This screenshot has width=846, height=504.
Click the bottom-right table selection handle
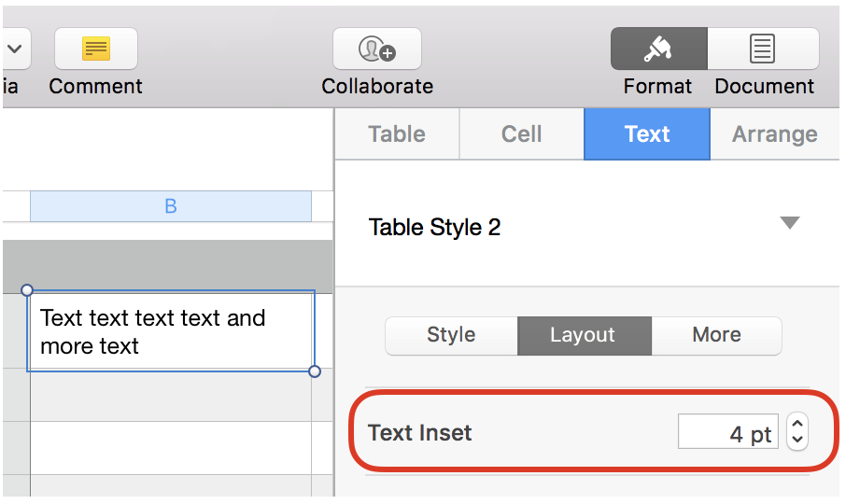pos(315,371)
